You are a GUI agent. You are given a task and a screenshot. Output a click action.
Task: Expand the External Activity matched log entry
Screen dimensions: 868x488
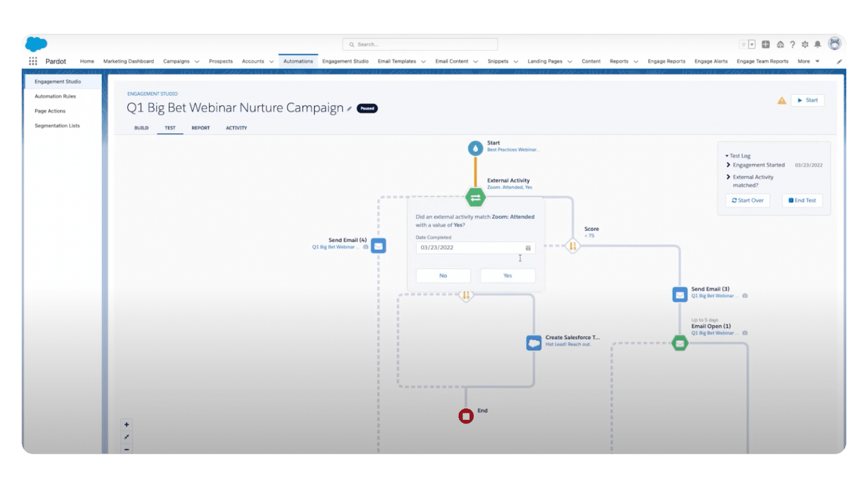729,177
